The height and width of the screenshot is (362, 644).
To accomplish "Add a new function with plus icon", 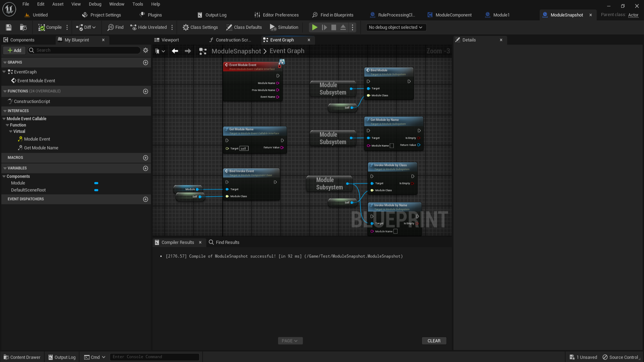I will click(x=146, y=91).
